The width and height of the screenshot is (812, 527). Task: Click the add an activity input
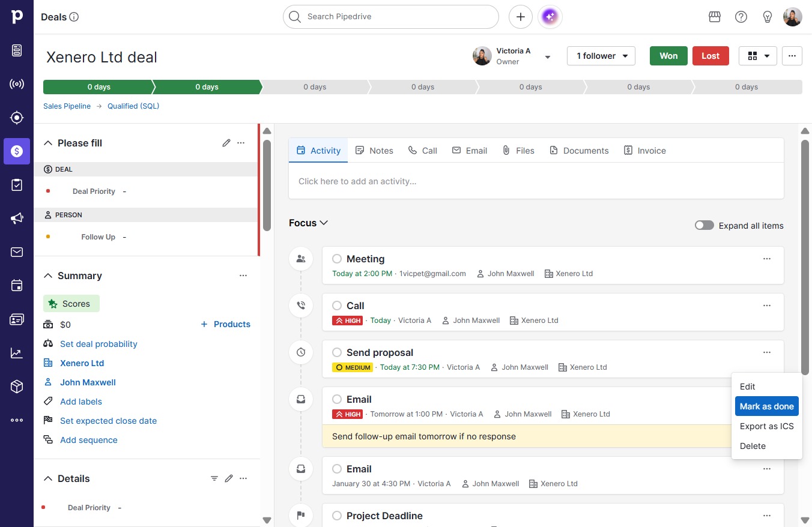coord(536,181)
